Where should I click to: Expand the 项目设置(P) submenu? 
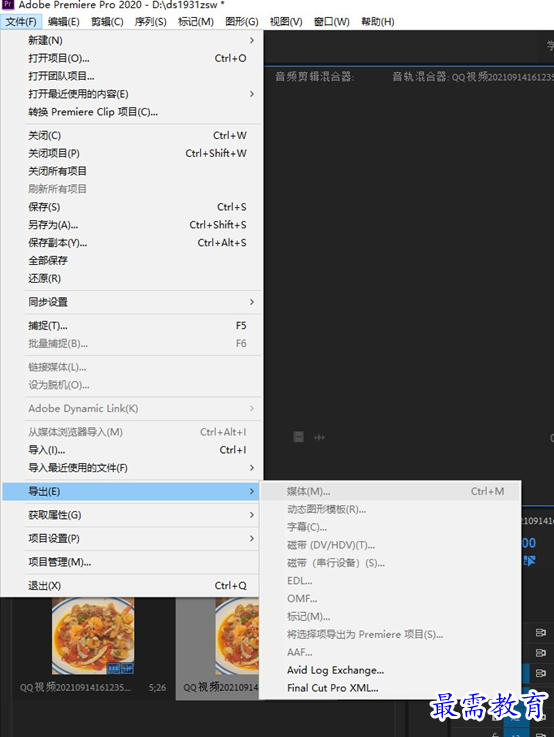[132, 539]
